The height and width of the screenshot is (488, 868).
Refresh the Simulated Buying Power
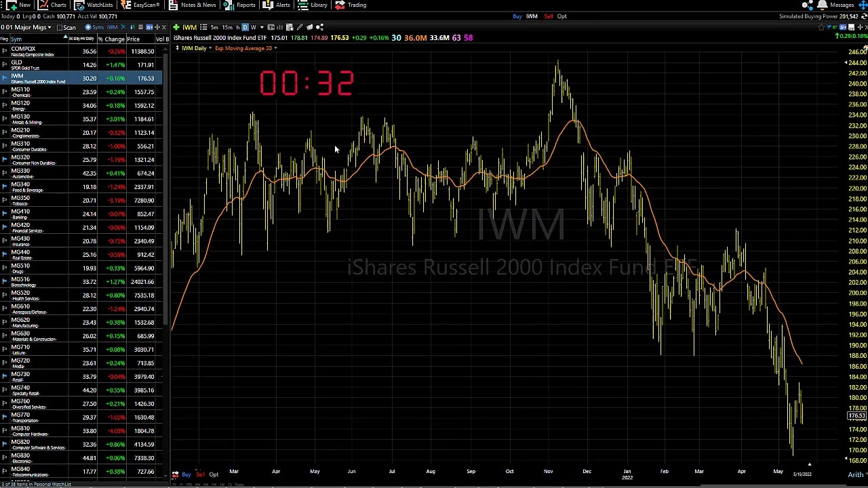pos(863,16)
